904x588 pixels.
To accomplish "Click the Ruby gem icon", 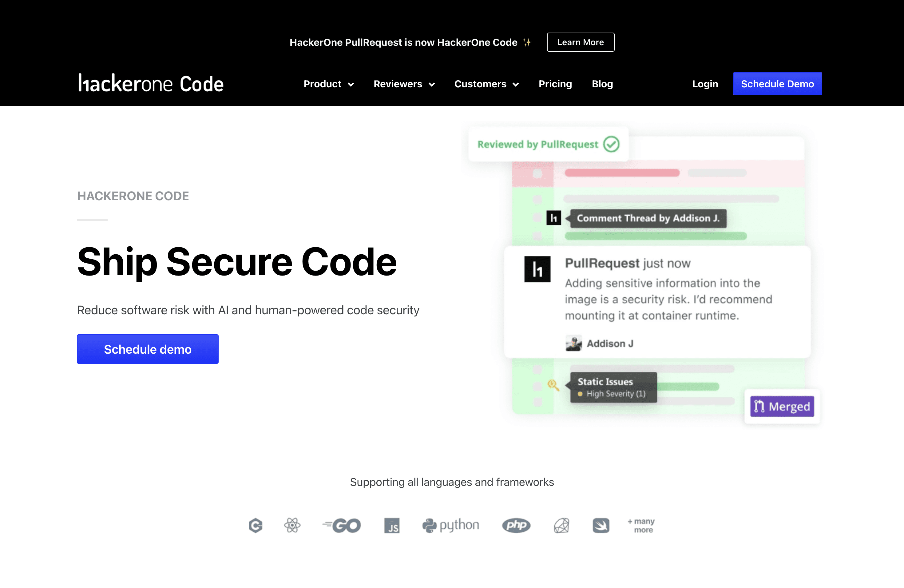I will click(x=561, y=526).
